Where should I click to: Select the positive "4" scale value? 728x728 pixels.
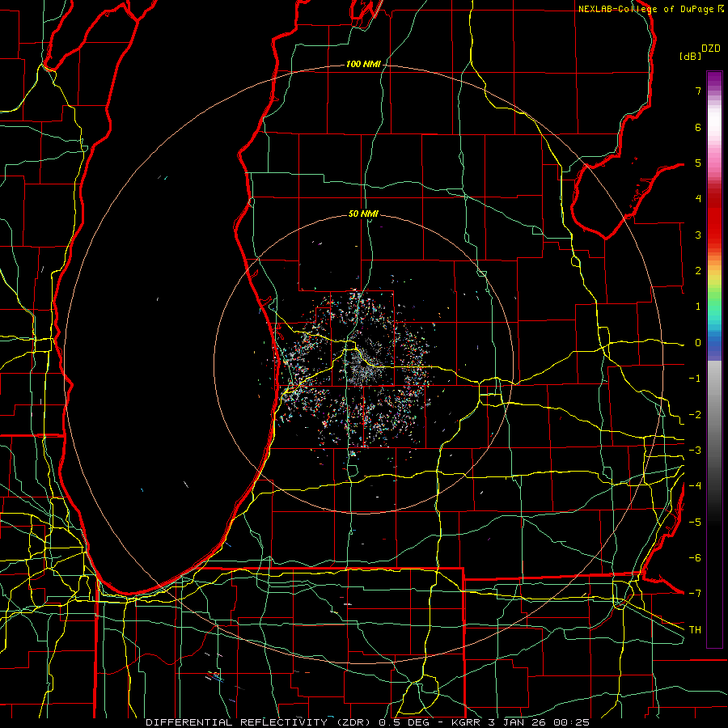tap(698, 199)
